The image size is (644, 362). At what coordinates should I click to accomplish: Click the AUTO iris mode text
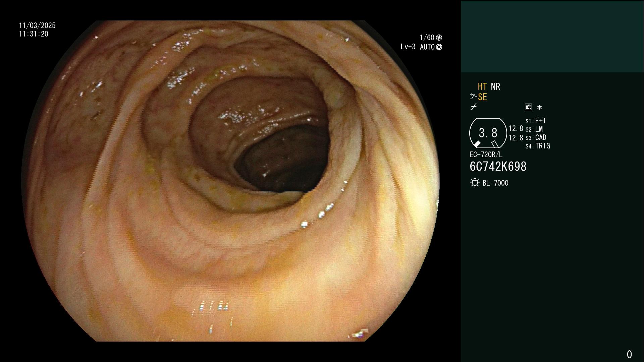tap(427, 47)
